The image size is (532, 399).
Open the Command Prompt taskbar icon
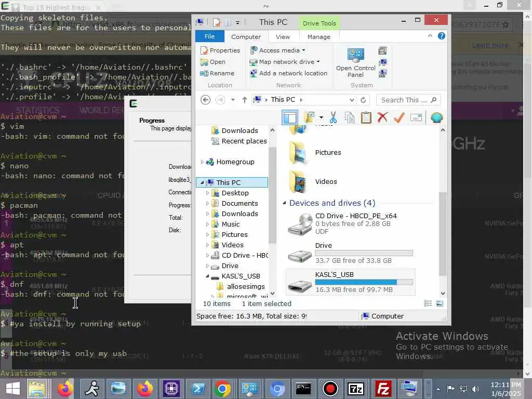(303, 389)
